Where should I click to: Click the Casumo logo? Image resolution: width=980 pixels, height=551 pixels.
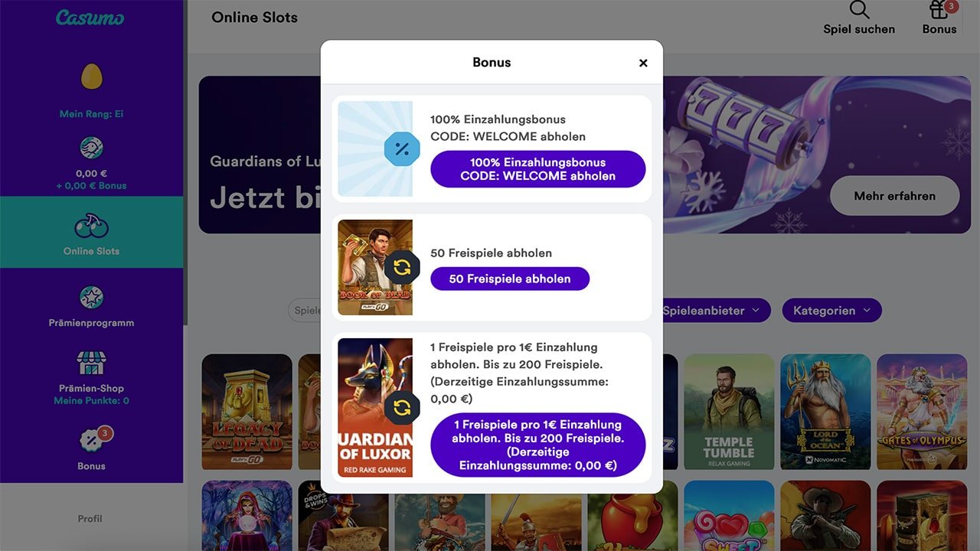tap(90, 18)
